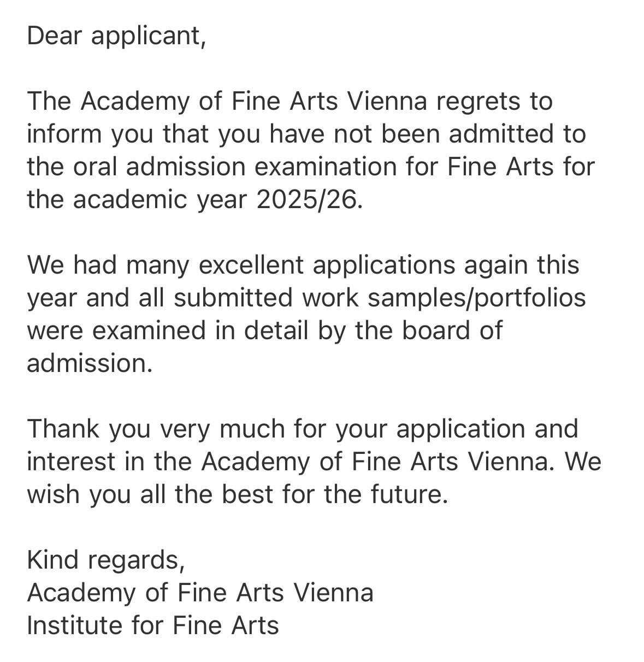
Task: Click signature line 'Academy of Fine Arts Vienna'
Action: pos(200,593)
